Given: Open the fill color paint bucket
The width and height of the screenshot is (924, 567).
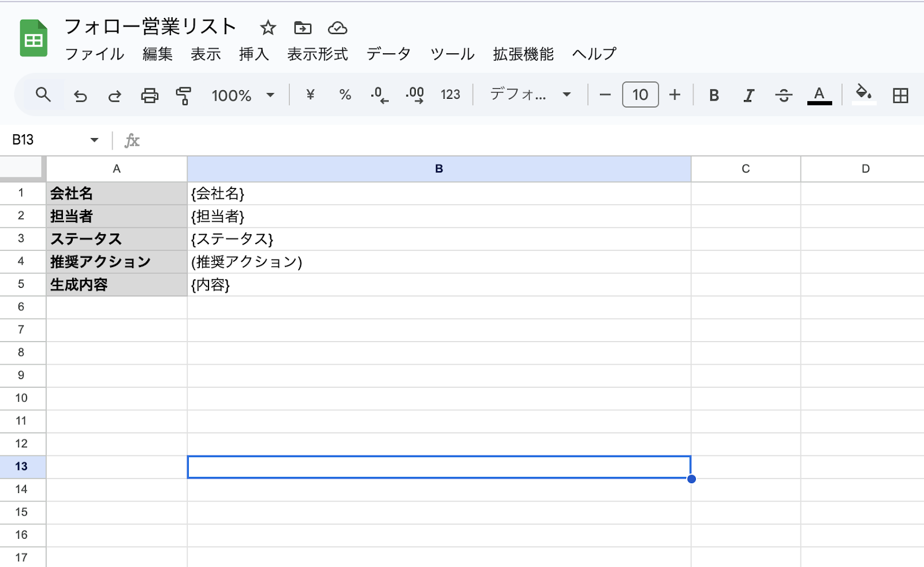Looking at the screenshot, I should (x=863, y=94).
